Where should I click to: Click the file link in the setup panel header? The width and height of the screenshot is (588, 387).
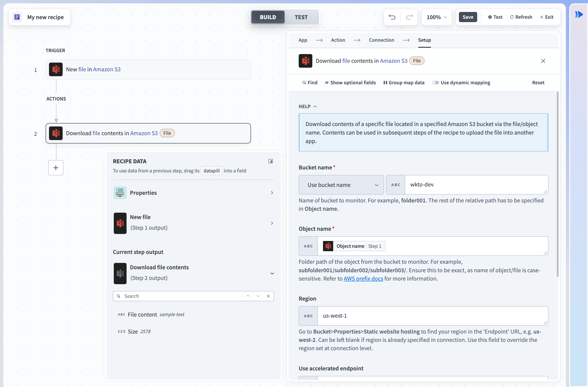point(346,61)
